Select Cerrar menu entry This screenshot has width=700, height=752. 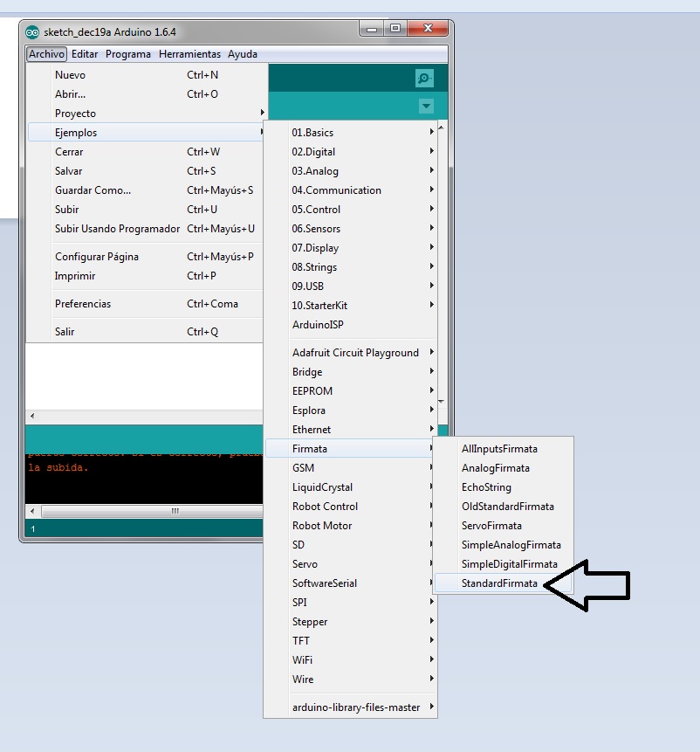tap(146, 152)
